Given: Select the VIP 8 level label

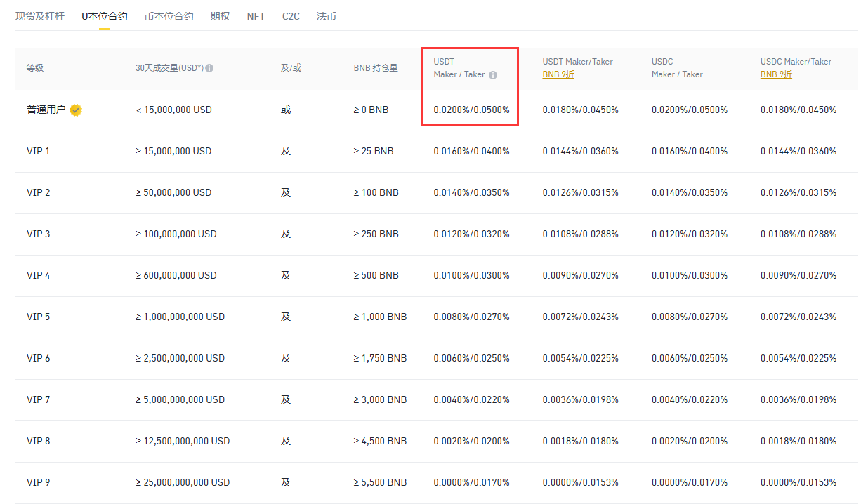Looking at the screenshot, I should pyautogui.click(x=39, y=441).
